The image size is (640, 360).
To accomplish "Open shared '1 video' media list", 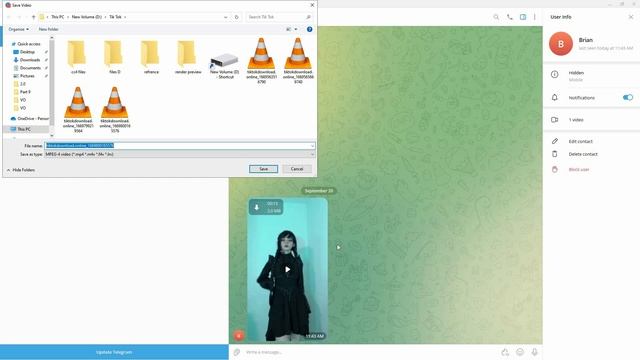I will [x=576, y=120].
